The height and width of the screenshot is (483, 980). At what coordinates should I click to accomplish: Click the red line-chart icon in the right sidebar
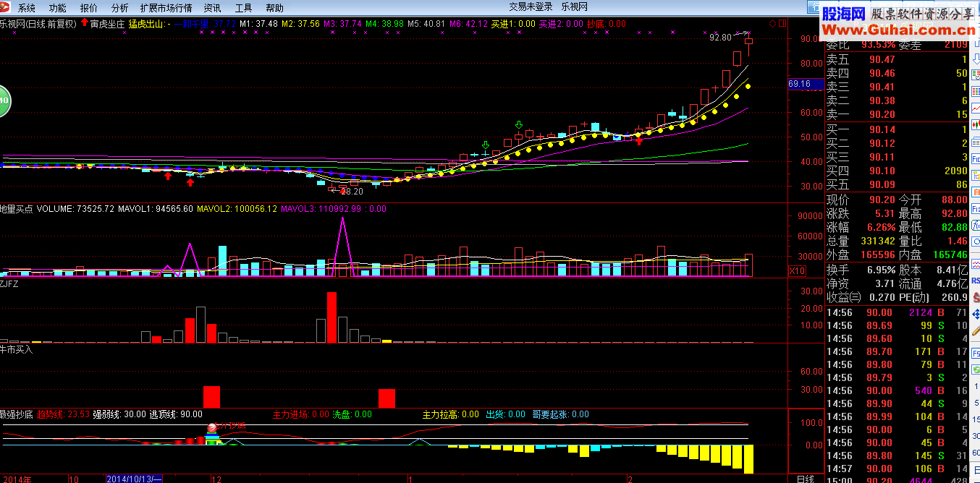(x=975, y=108)
